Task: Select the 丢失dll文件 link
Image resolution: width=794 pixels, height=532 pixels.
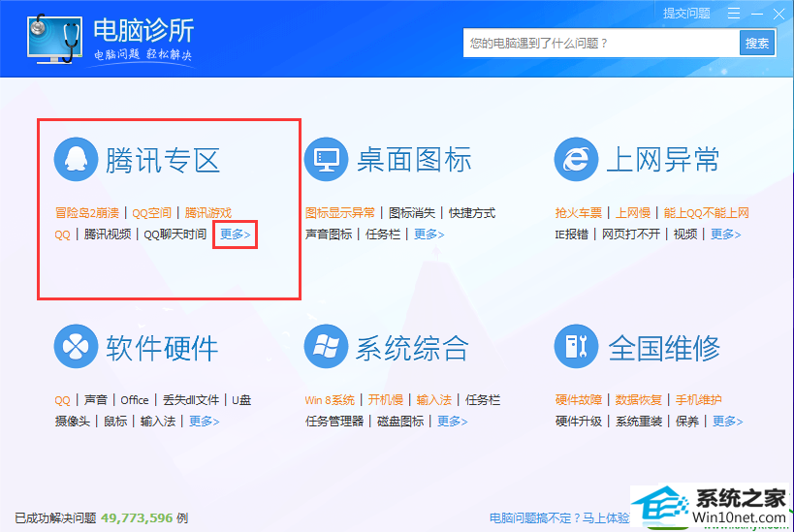Action: (191, 400)
